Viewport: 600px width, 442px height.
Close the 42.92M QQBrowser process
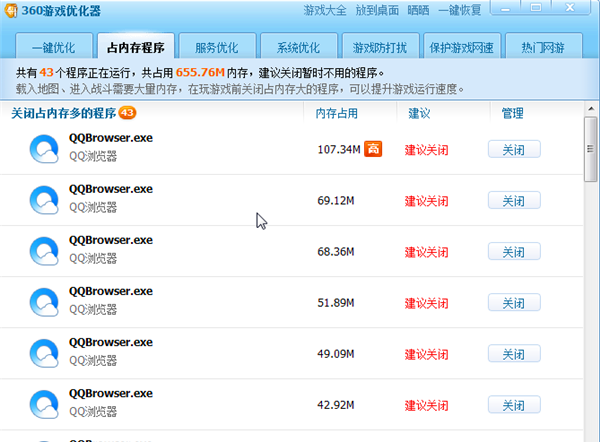coord(514,404)
